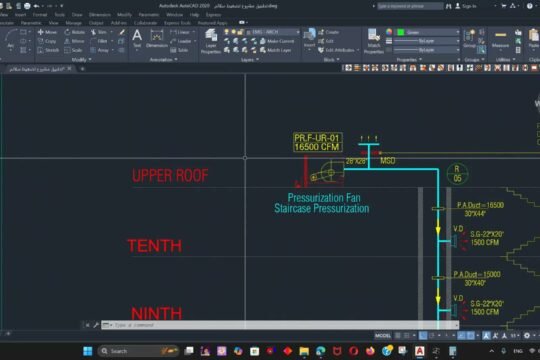The width and height of the screenshot is (540, 360).
Task: Select the Mirror tool
Action: pos(74,41)
